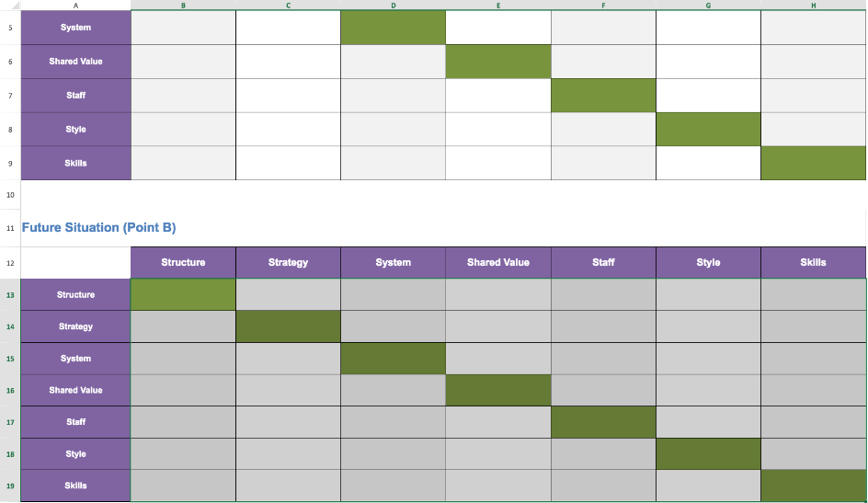The height and width of the screenshot is (503, 868).
Task: Select the Future Situation (Point B) title cell
Action: (x=99, y=227)
